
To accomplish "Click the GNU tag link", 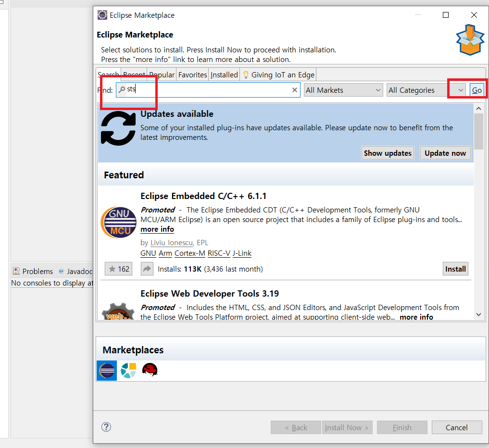I will click(148, 253).
